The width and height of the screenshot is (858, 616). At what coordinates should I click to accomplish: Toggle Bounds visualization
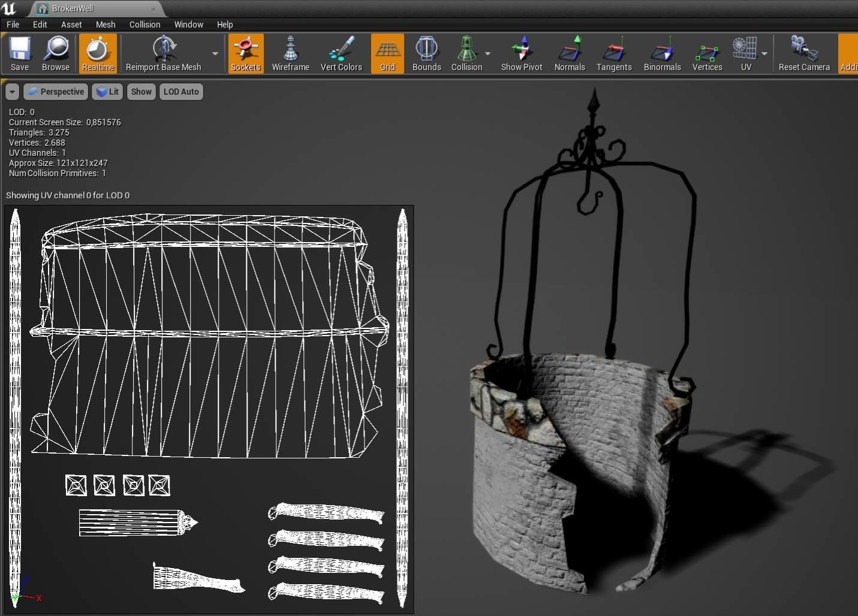tap(426, 53)
